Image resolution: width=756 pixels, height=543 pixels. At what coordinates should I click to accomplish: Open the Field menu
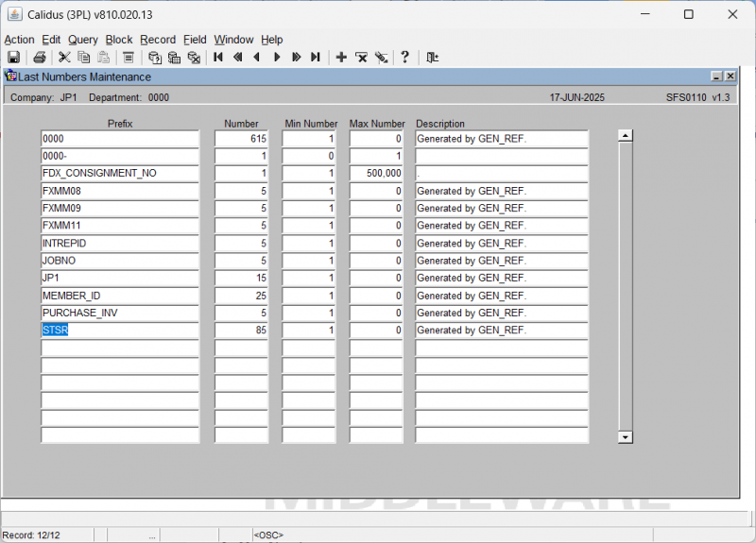click(x=195, y=40)
